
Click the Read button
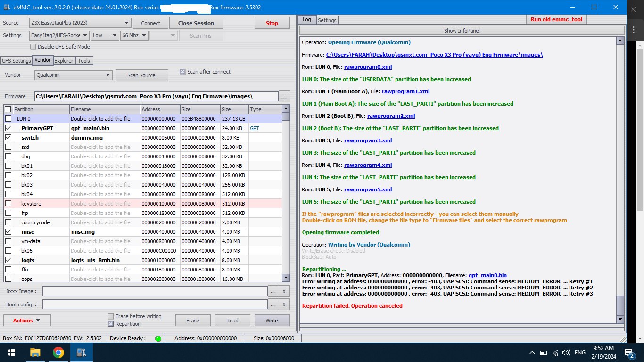pos(232,321)
